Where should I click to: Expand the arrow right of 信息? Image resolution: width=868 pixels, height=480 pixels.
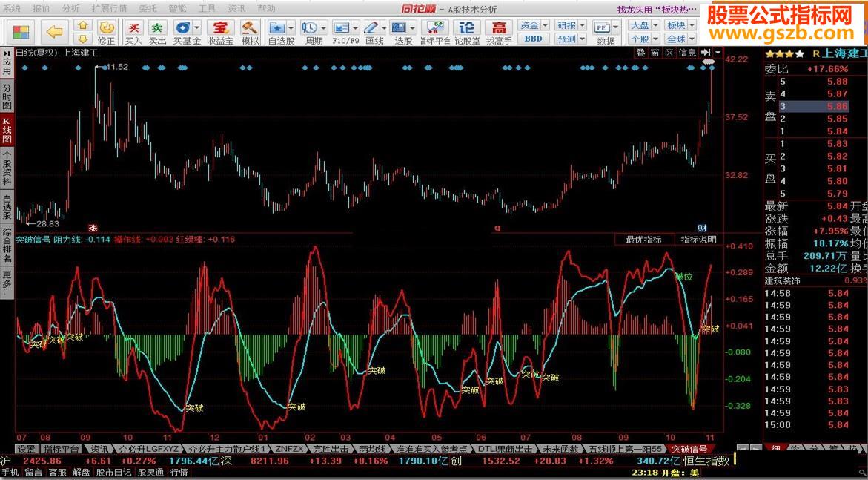click(x=718, y=52)
